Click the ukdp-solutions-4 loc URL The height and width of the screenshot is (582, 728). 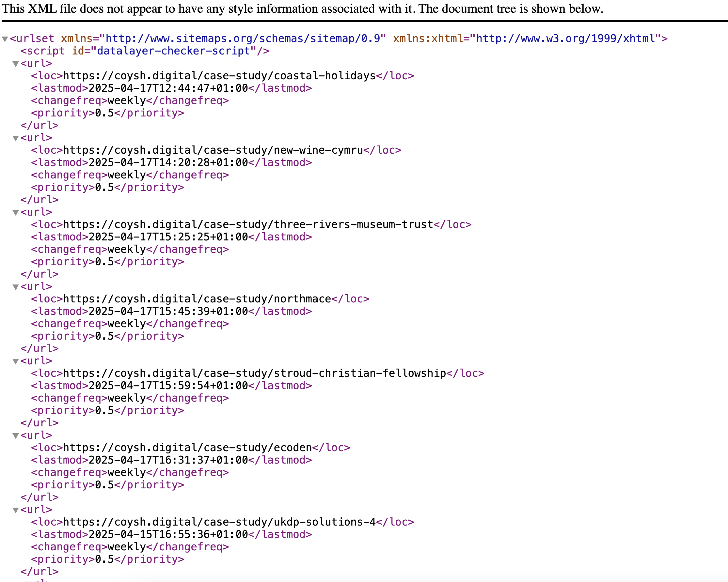click(x=219, y=522)
